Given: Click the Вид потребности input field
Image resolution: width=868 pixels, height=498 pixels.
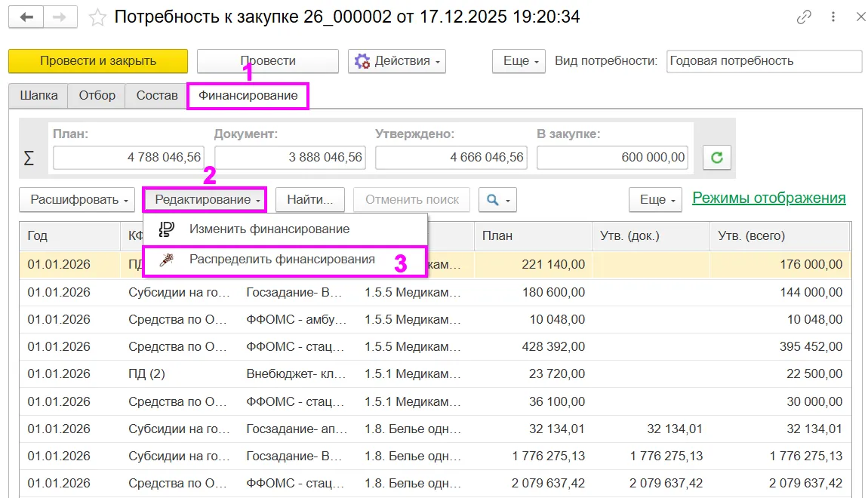Looking at the screenshot, I should [764, 61].
